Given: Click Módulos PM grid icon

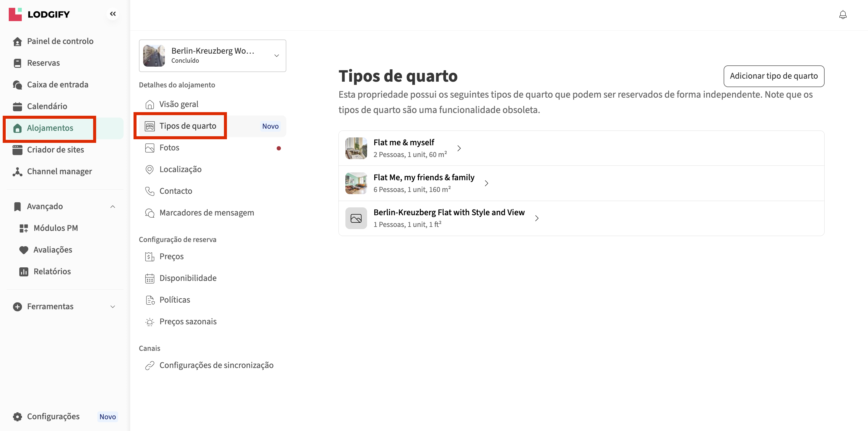Looking at the screenshot, I should click(x=24, y=228).
